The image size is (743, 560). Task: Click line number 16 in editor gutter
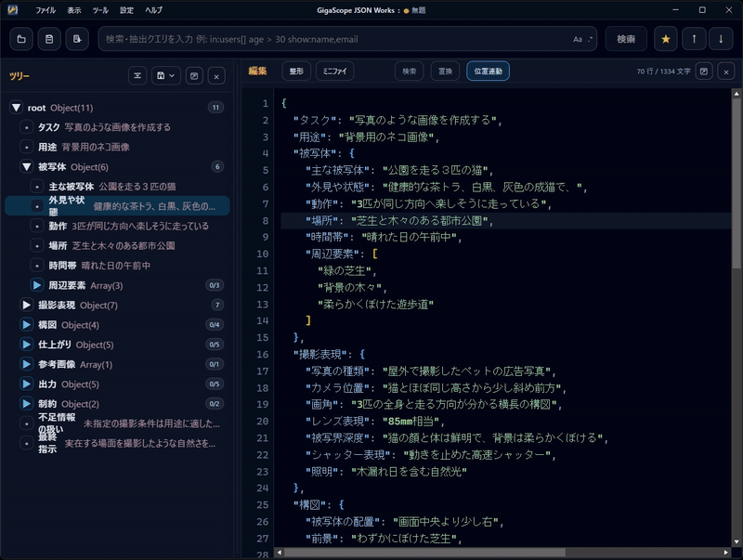(x=263, y=355)
